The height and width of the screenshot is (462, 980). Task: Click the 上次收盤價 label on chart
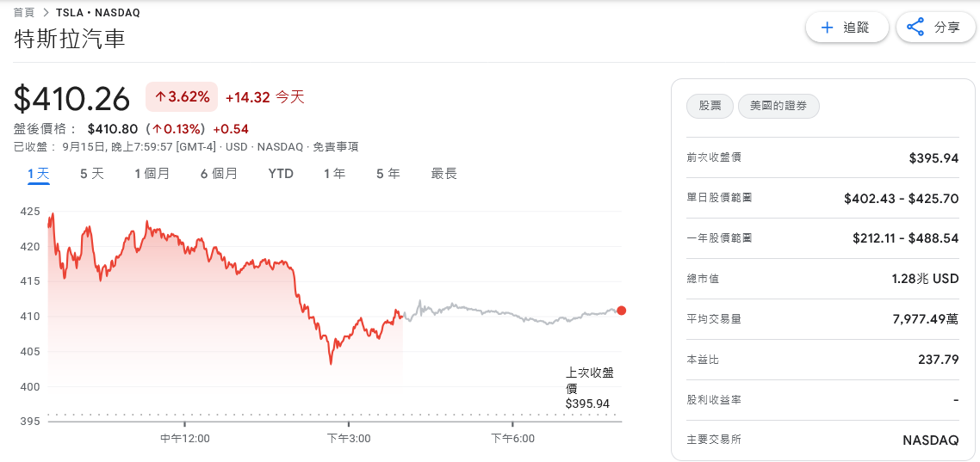click(x=589, y=380)
